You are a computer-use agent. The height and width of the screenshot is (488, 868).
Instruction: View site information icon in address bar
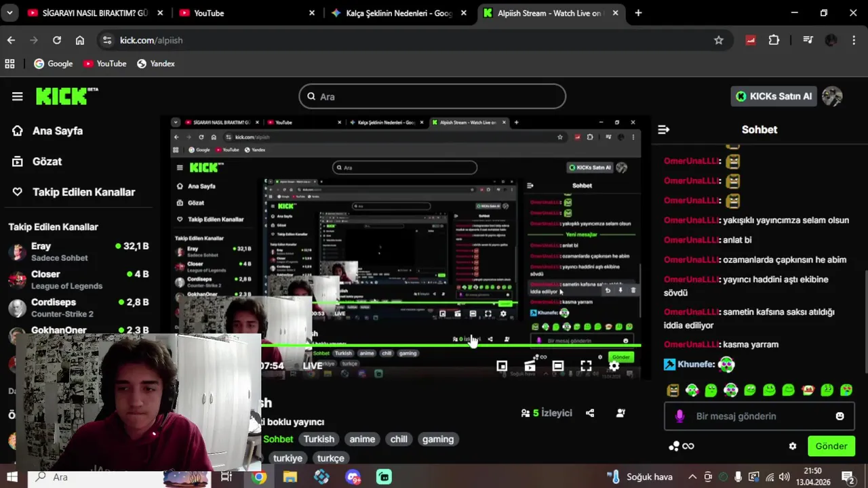(107, 40)
